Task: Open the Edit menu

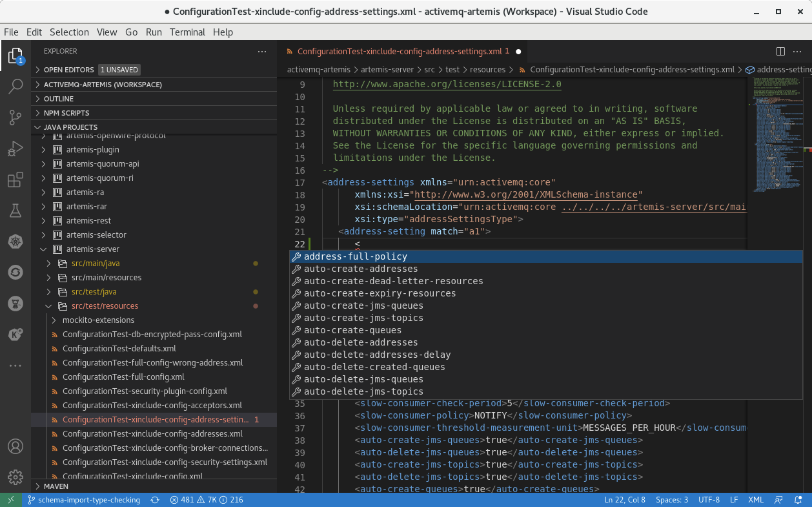Action: [34, 32]
